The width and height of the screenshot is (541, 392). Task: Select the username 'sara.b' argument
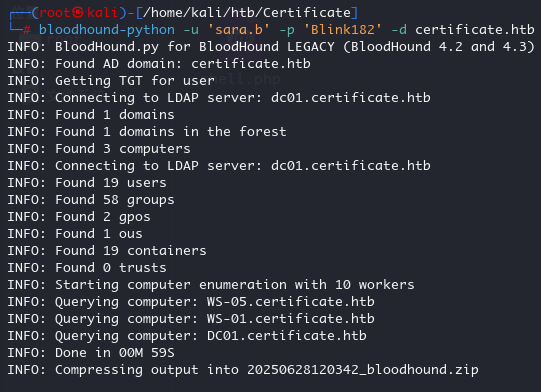238,30
